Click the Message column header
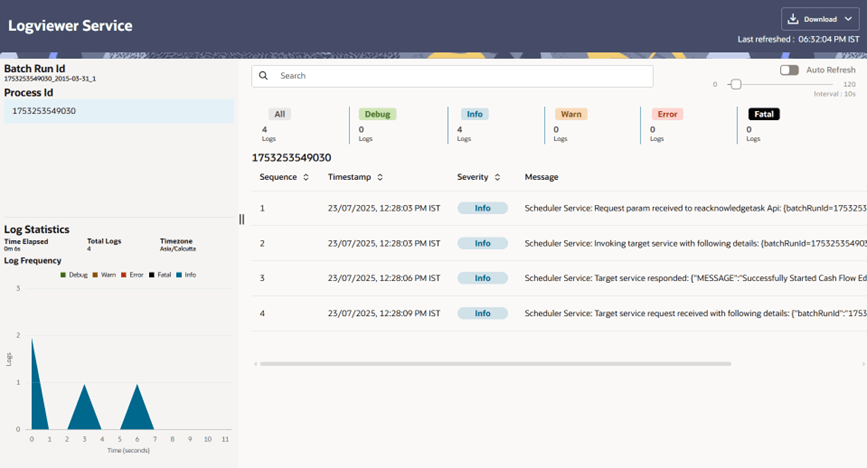 click(x=541, y=177)
